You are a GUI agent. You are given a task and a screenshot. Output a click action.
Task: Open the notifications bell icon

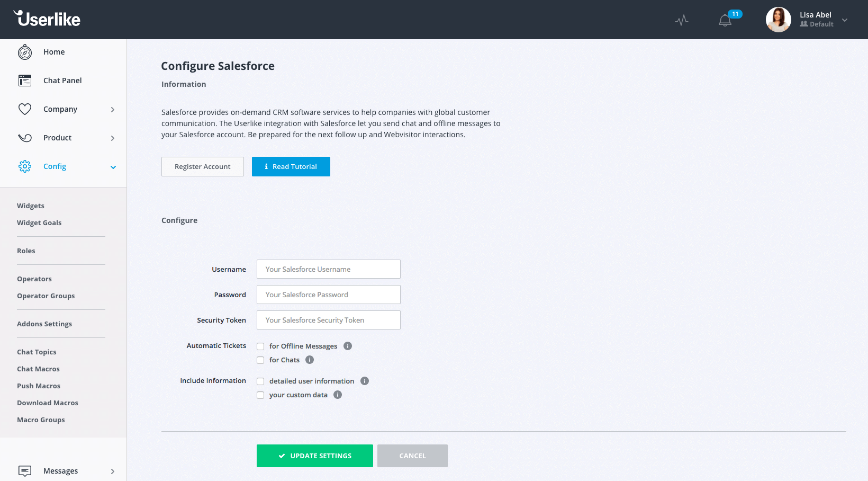[725, 21]
